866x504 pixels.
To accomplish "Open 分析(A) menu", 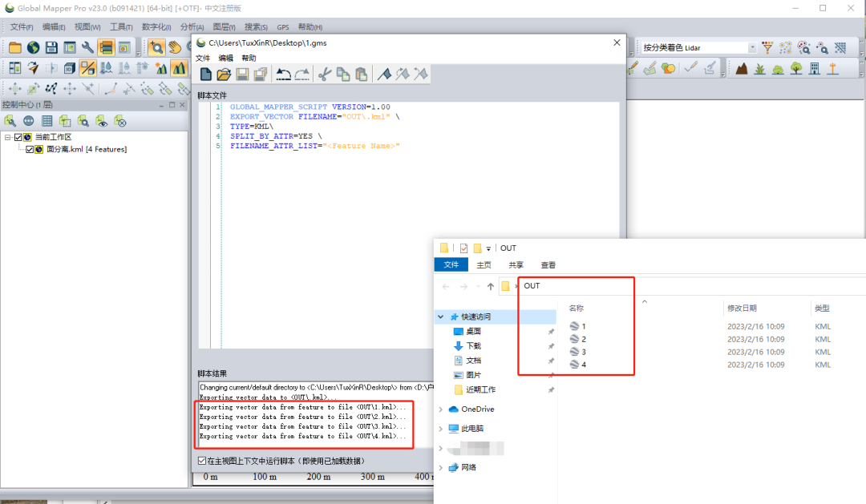I will click(192, 27).
